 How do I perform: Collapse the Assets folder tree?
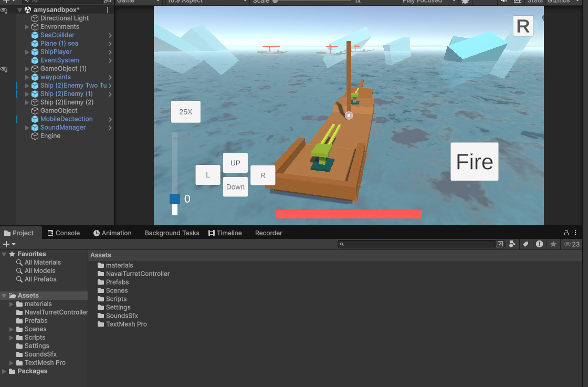tap(4, 296)
